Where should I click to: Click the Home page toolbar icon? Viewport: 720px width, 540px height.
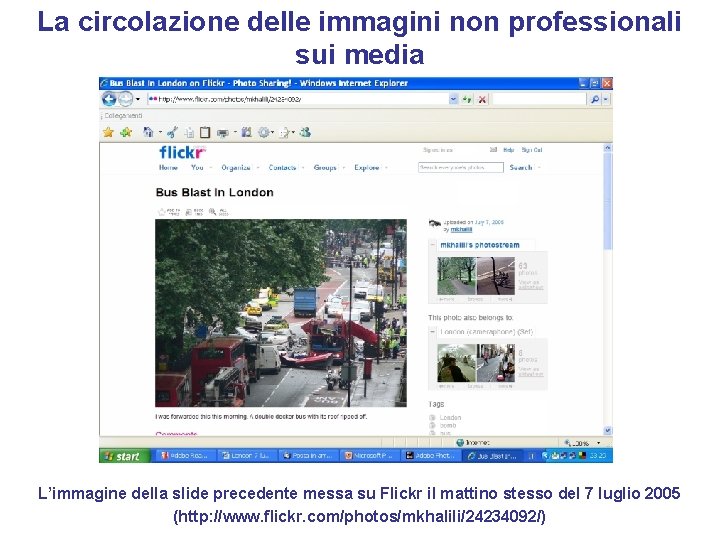click(x=148, y=132)
